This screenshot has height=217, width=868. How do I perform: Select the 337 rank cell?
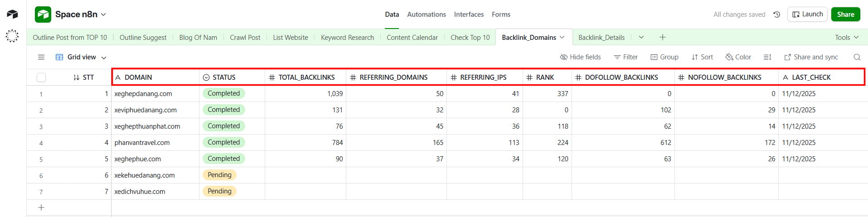tap(547, 94)
